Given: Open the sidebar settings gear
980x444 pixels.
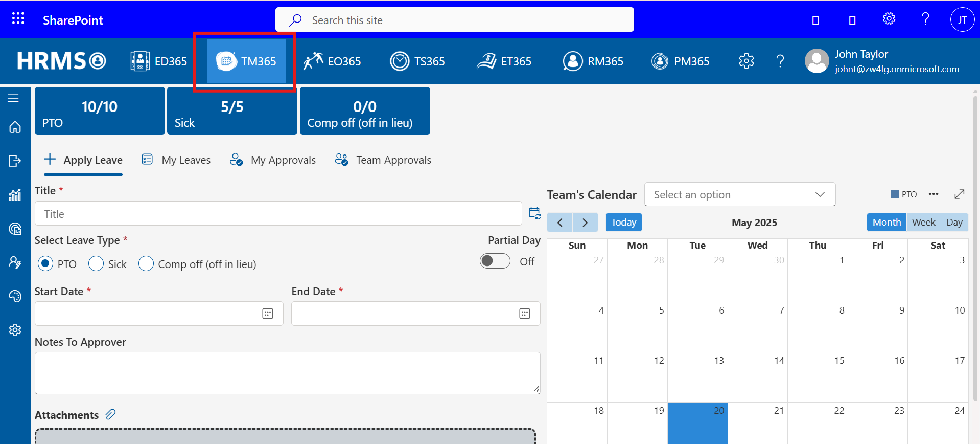Looking at the screenshot, I should pos(15,330).
